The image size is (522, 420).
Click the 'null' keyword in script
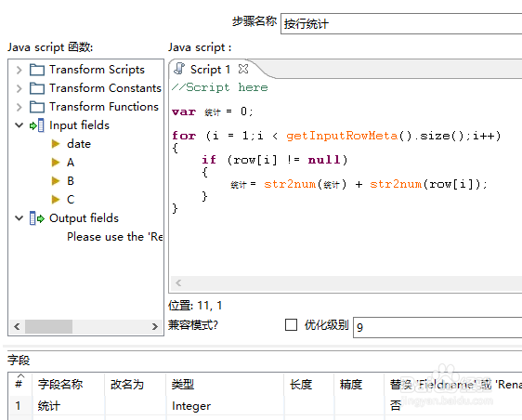tap(324, 160)
